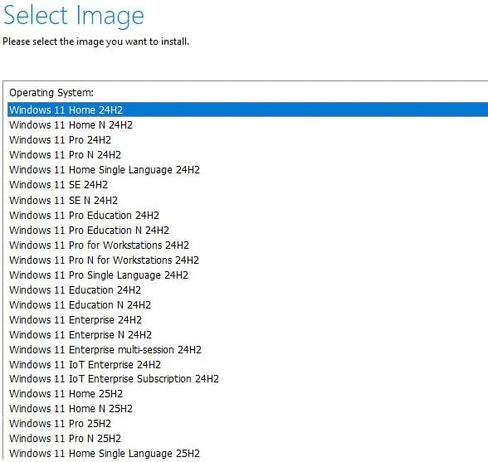The height and width of the screenshot is (462, 488).
Task: Choose Windows 11 Pro N 25H2
Action: point(65,439)
